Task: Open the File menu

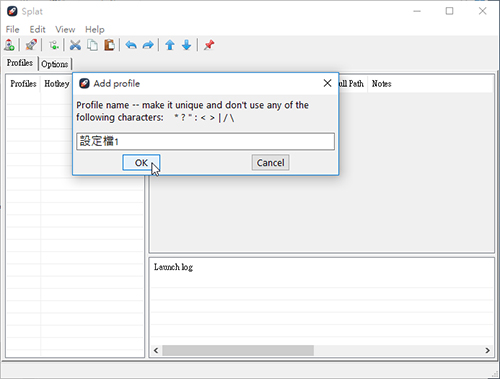Action: coord(12,29)
